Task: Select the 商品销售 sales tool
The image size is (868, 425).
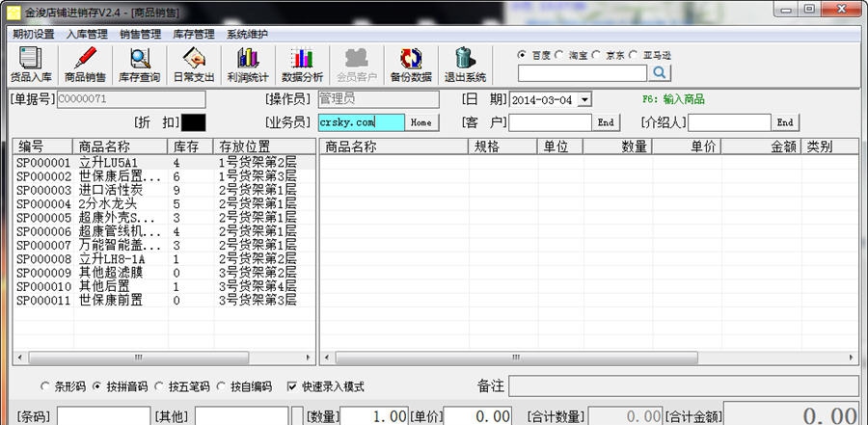Action: [85, 65]
